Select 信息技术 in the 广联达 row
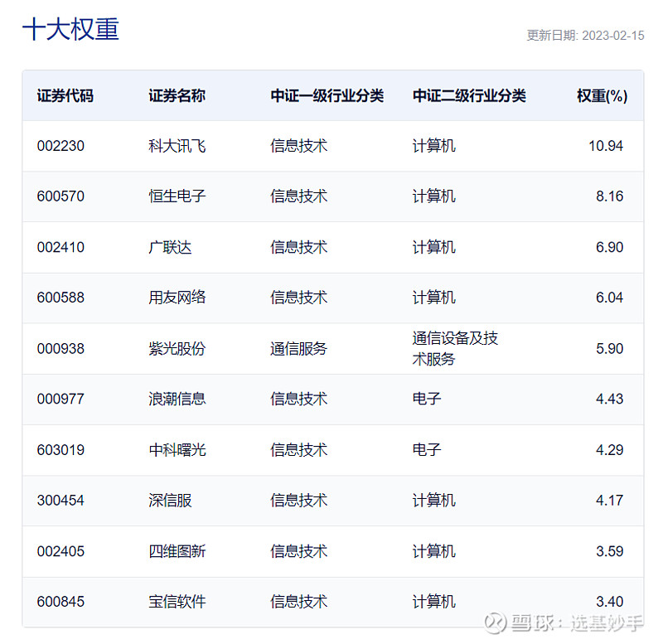The image size is (663, 644). 299,247
